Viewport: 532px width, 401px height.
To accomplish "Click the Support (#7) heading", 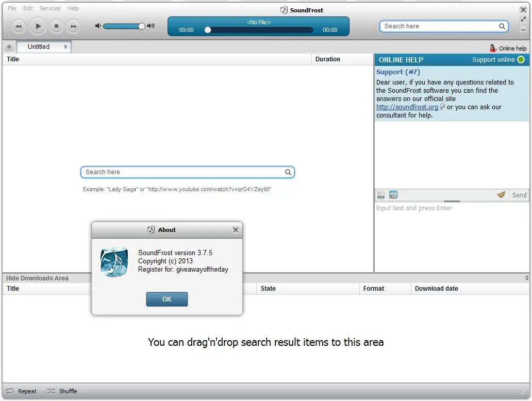I will pyautogui.click(x=398, y=72).
